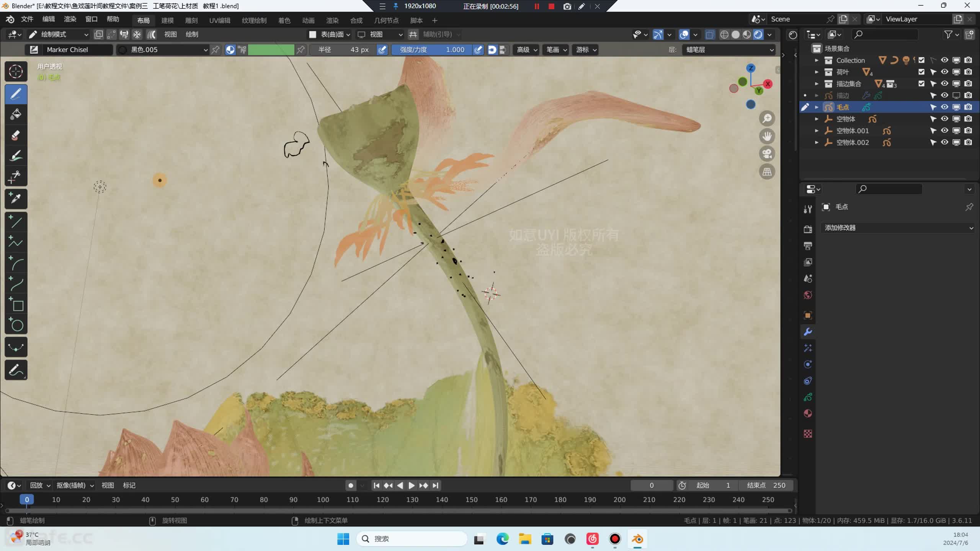Screen dimensions: 980x551
Task: Open the 表(曲)面 stroke placement dropdown
Action: point(330,34)
